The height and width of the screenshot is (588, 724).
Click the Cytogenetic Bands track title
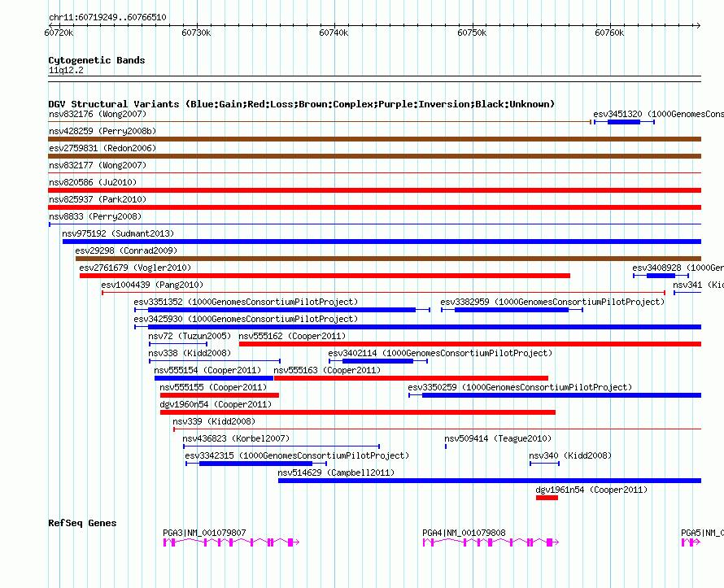97,60
